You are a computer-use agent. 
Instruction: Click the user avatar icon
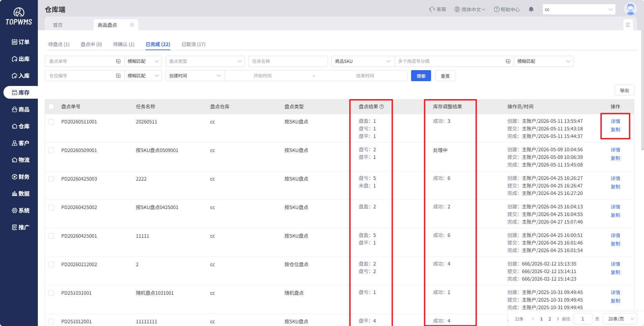click(x=630, y=9)
